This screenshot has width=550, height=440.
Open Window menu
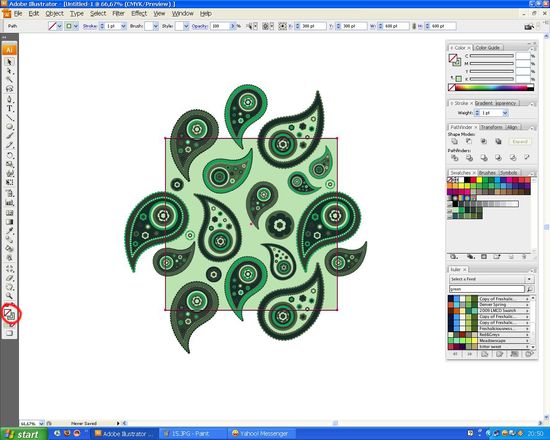(x=182, y=14)
